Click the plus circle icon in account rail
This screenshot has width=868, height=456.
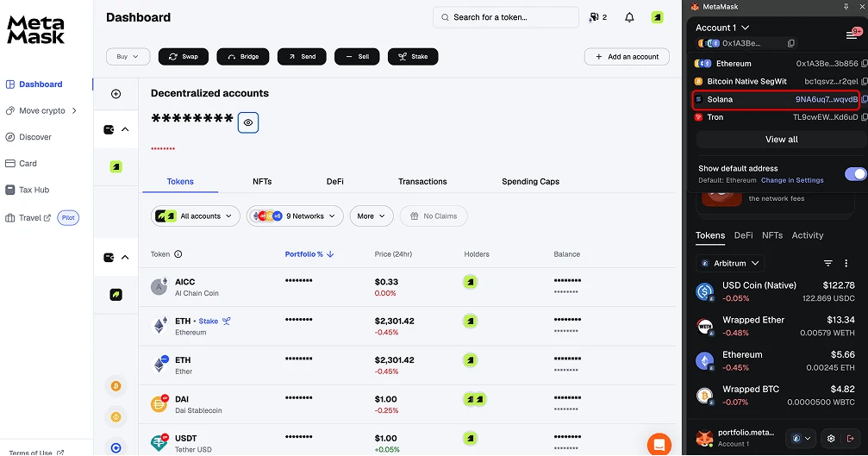(x=116, y=93)
